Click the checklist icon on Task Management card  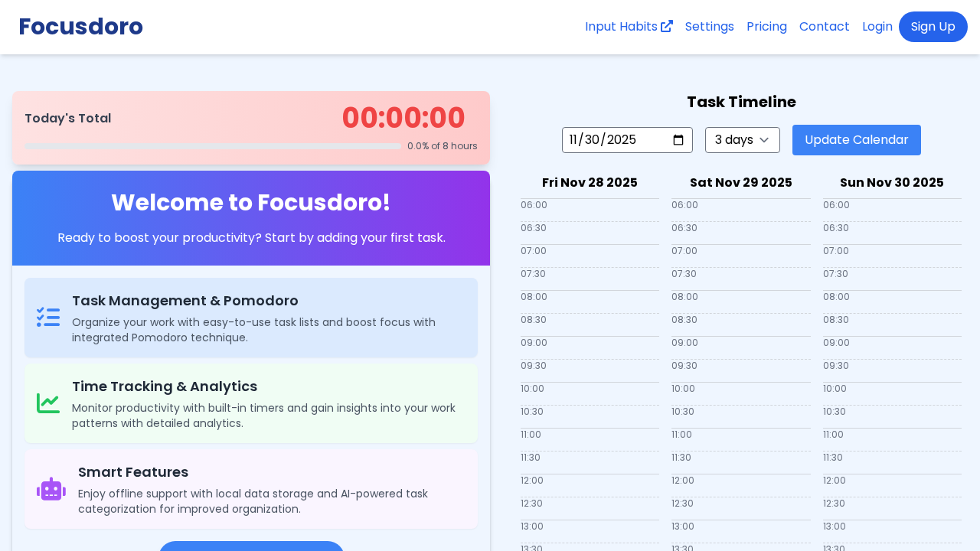click(x=48, y=317)
